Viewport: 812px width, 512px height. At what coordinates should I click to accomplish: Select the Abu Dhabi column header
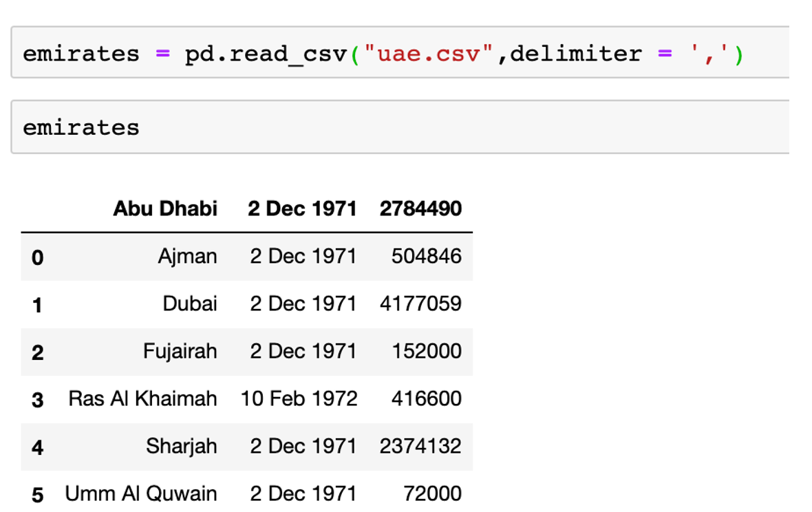[165, 209]
